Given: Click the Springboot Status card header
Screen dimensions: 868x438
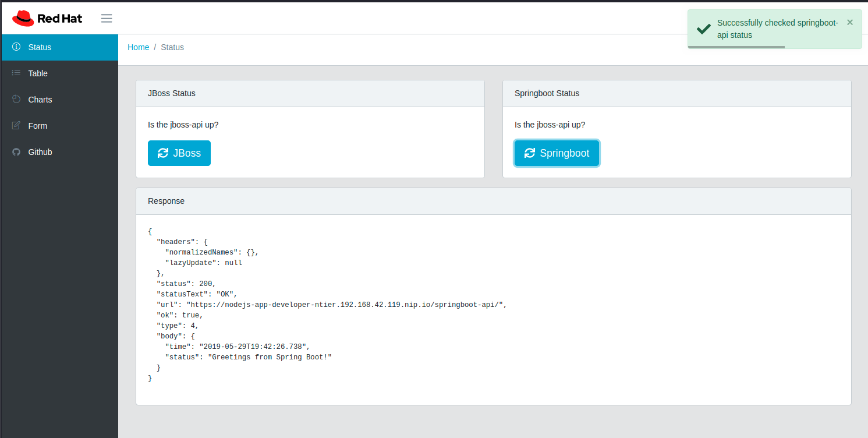Looking at the screenshot, I should click(x=677, y=93).
